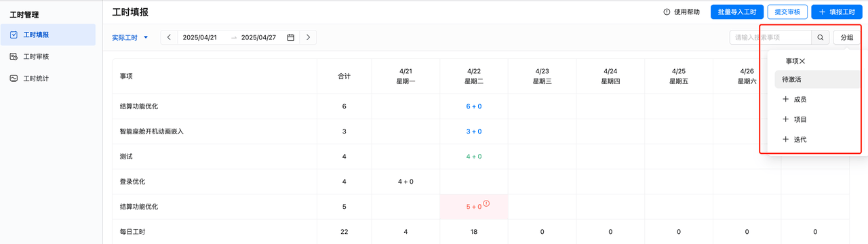
Task: Remove the 事项 grouping with X
Action: pos(803,61)
